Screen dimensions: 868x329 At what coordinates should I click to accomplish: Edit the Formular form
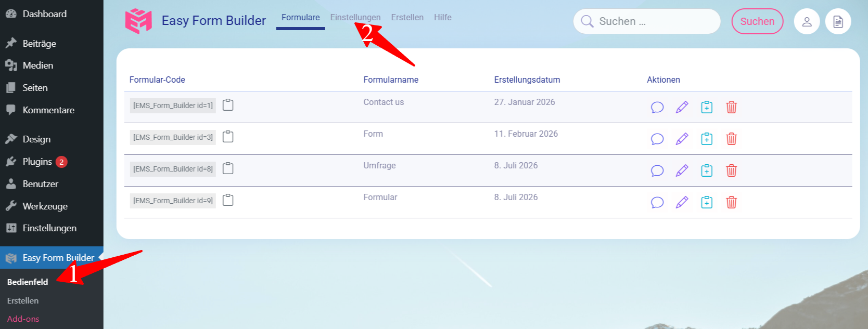click(682, 202)
